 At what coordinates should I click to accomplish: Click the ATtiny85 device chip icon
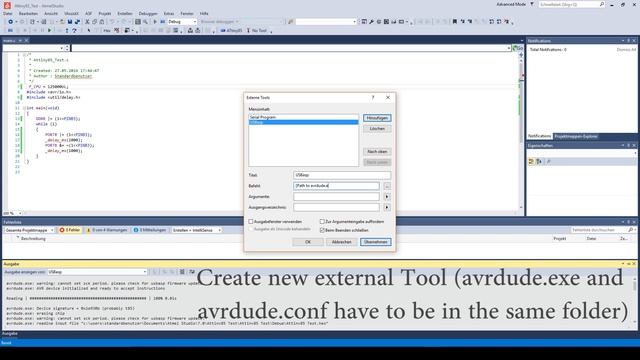click(223, 30)
